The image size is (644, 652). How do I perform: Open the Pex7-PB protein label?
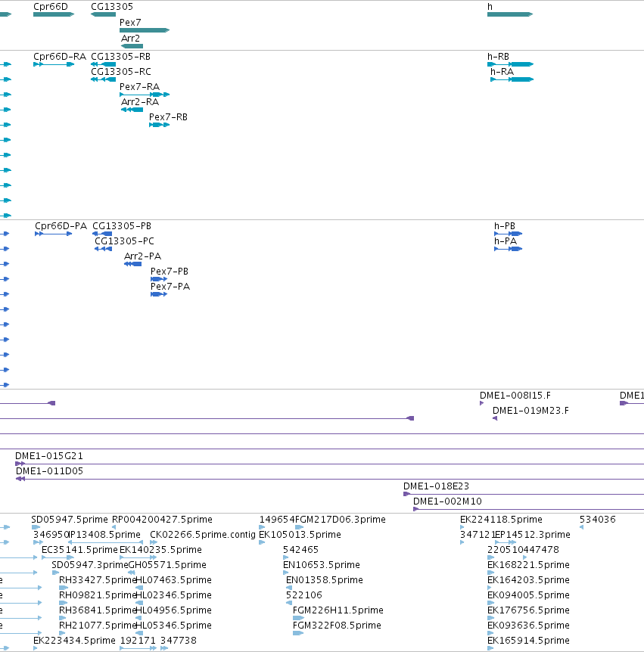pos(170,272)
